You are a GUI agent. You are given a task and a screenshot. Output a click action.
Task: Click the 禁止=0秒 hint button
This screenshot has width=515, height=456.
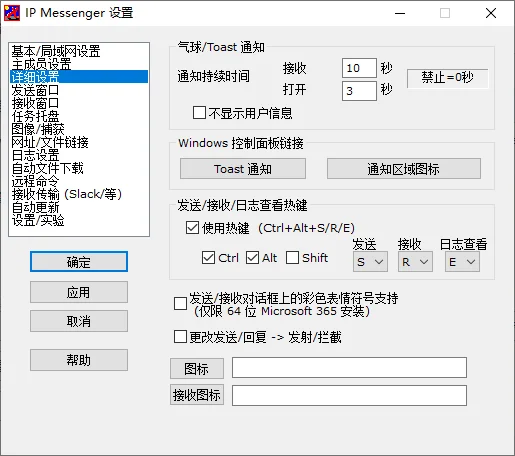click(x=447, y=78)
